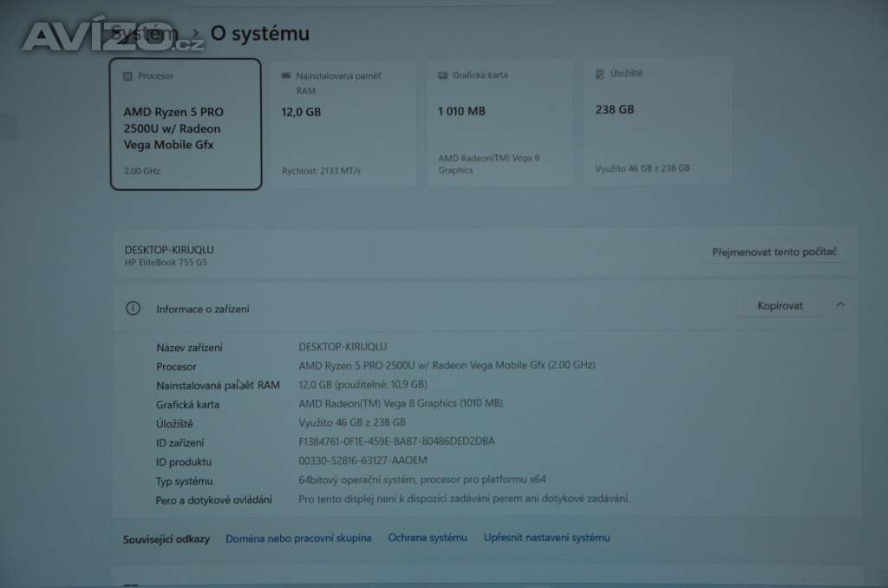The height and width of the screenshot is (588, 888).
Task: Click ID produktu value 00330-52816-63127-AAOEM
Action: point(362,461)
